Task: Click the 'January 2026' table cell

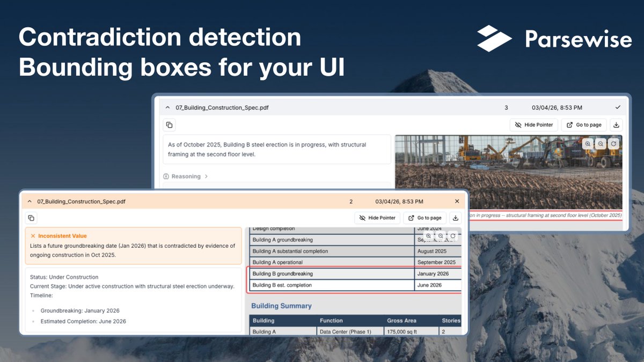Action: 438,274
